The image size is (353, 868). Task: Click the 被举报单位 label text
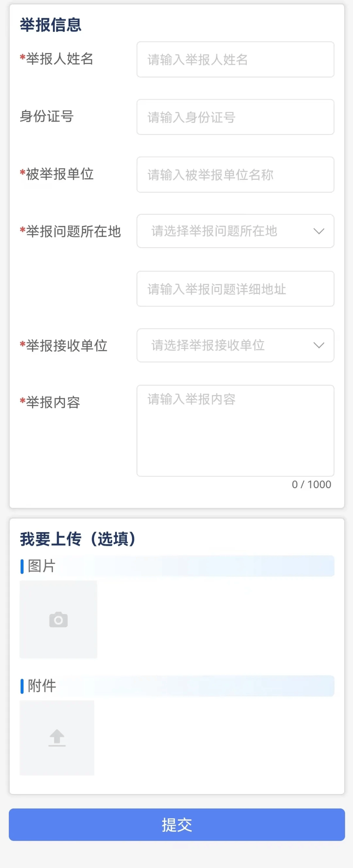pos(59,174)
